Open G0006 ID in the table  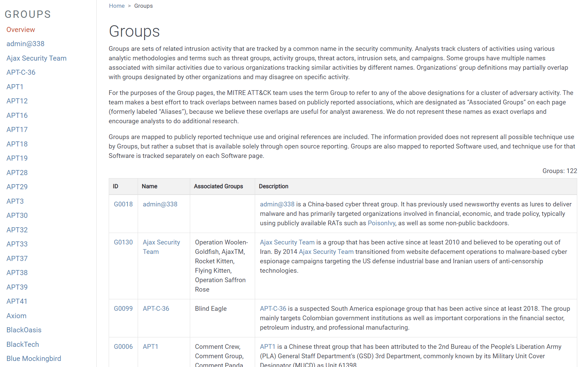(x=123, y=346)
